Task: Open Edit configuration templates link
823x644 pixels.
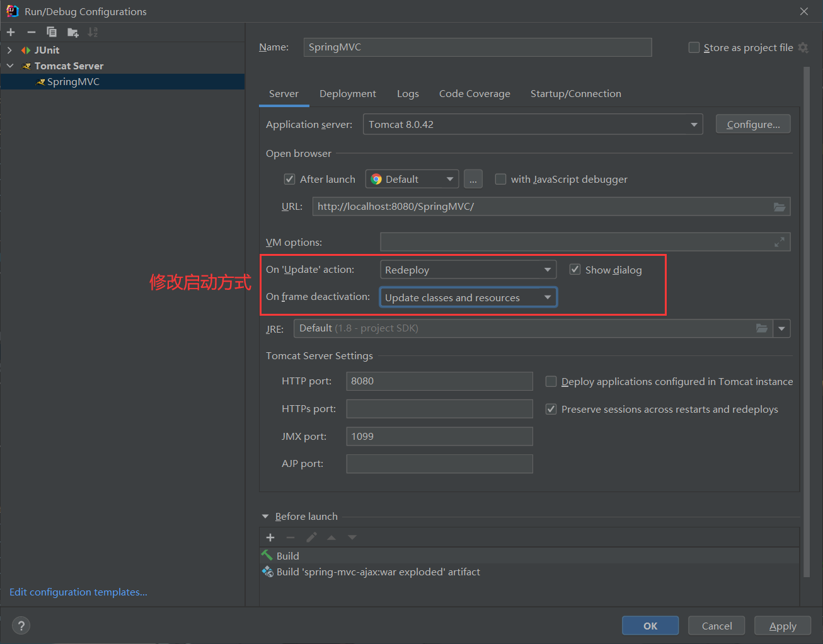Action: [78, 592]
